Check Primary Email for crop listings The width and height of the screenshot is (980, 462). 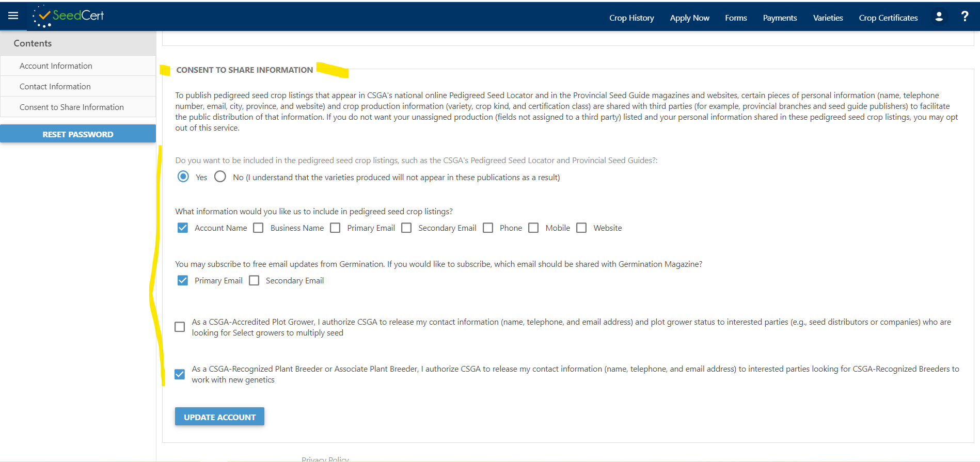pyautogui.click(x=335, y=228)
